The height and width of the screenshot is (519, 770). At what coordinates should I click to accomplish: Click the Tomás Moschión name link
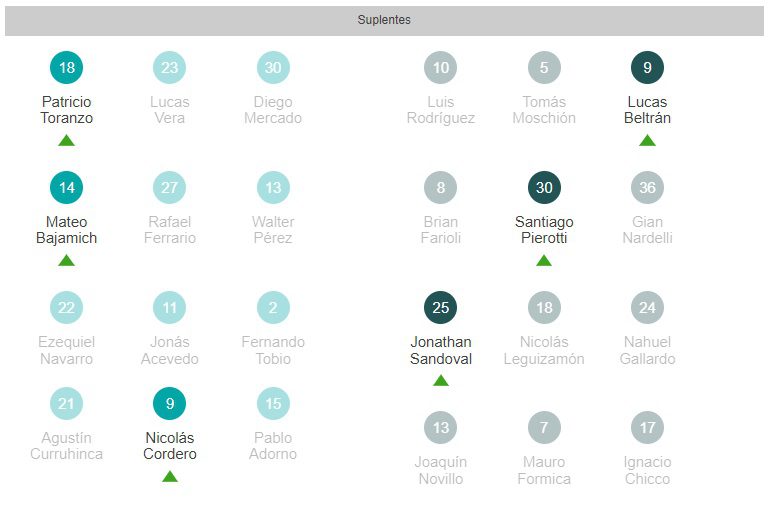(544, 110)
